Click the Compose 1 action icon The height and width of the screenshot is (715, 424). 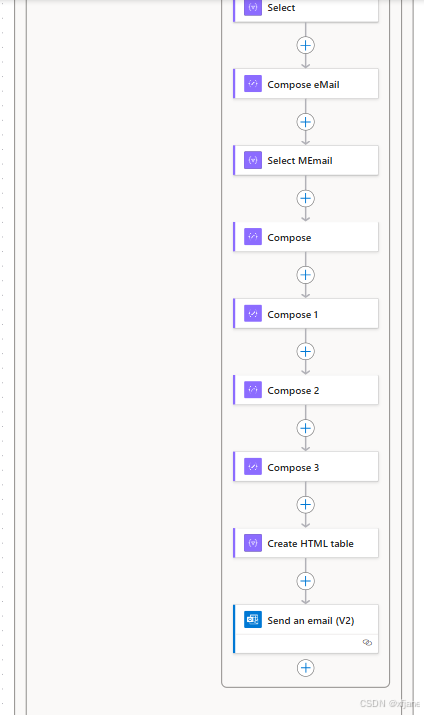[x=253, y=314]
